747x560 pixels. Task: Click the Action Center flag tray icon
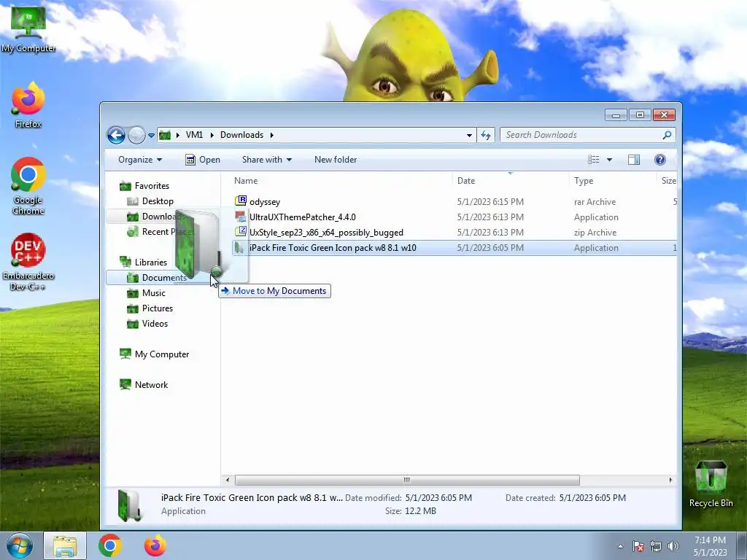[638, 546]
